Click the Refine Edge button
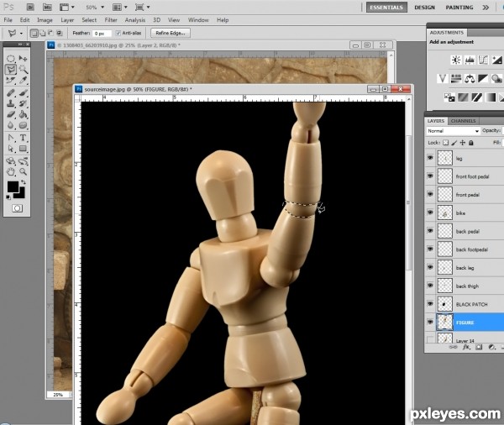The height and width of the screenshot is (425, 504). tap(171, 33)
